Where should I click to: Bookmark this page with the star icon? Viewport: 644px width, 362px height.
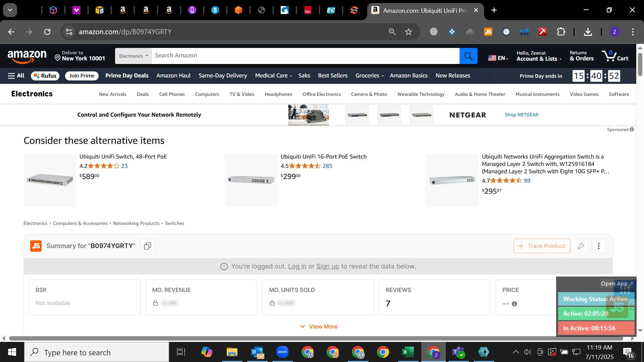408,32
